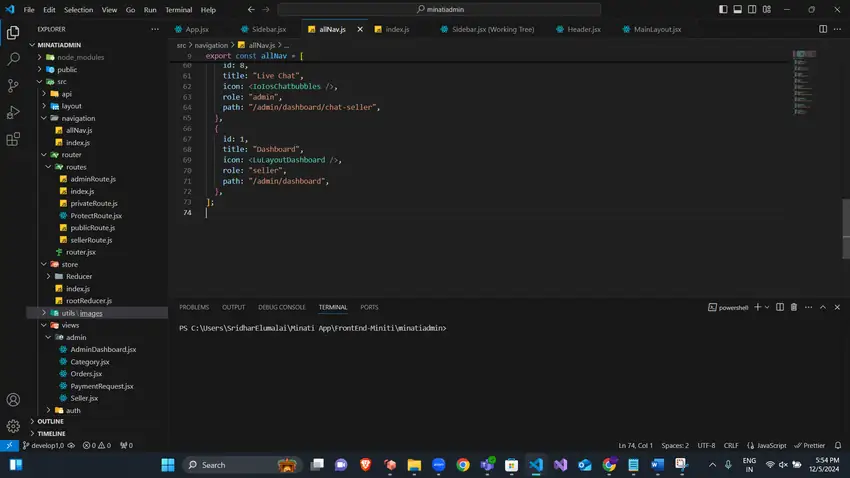The width and height of the screenshot is (850, 478).
Task: Close the allNav.js editor tab
Action: 360,29
